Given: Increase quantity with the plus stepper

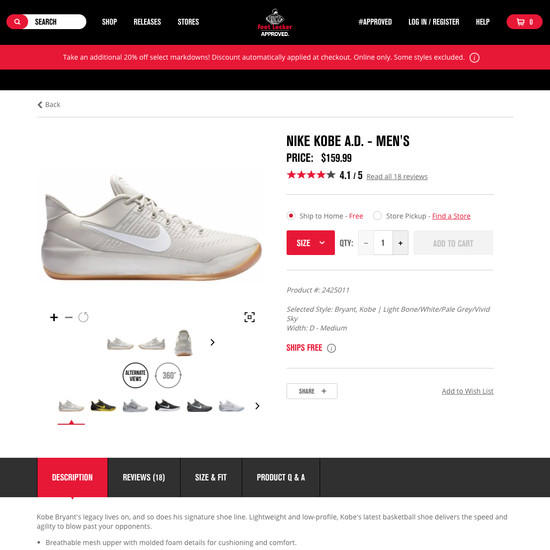Looking at the screenshot, I should click(x=400, y=243).
